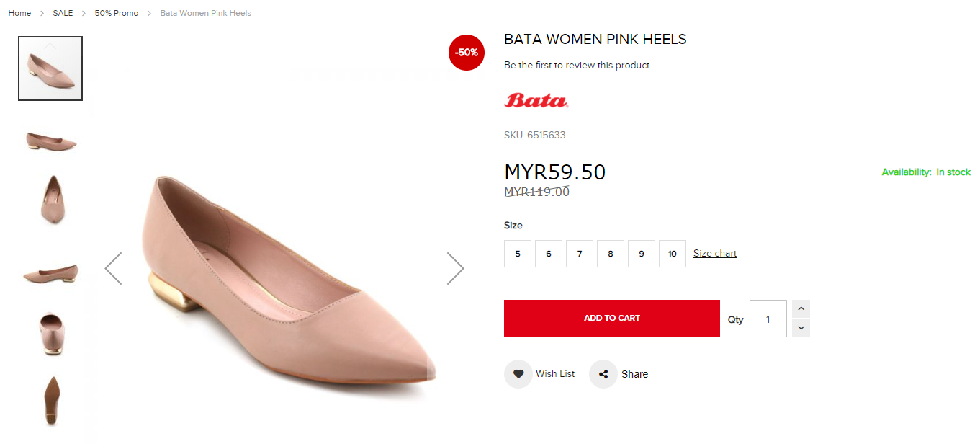Click 'Be the first to review' link
The height and width of the screenshot is (444, 980).
(577, 65)
